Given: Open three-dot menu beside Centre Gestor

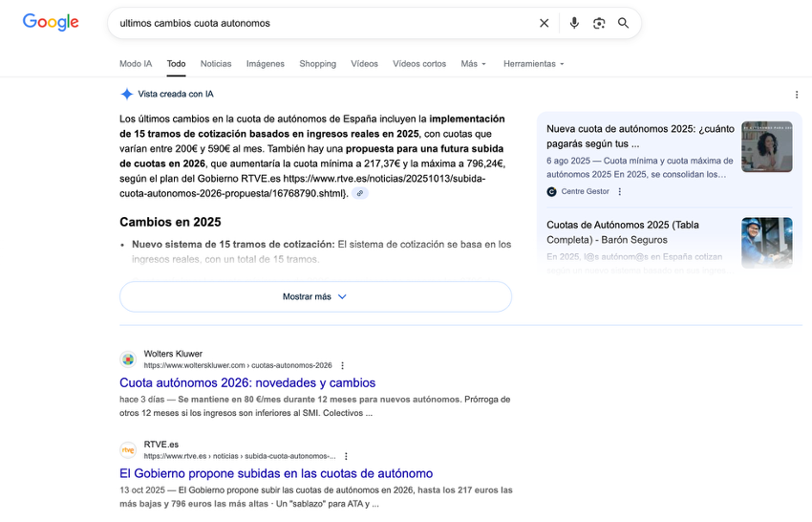Looking at the screenshot, I should (619, 191).
